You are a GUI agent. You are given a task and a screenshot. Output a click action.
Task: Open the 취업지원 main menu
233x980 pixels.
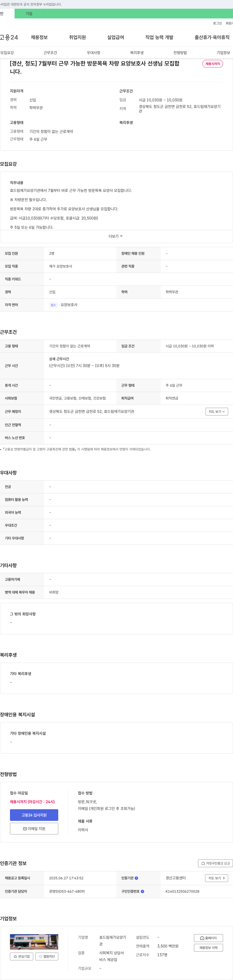(x=77, y=37)
